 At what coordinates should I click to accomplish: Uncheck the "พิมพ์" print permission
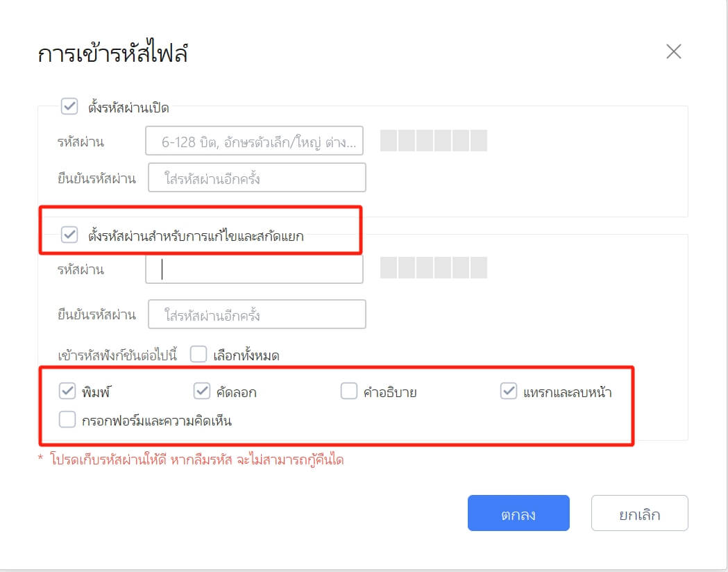click(x=67, y=391)
